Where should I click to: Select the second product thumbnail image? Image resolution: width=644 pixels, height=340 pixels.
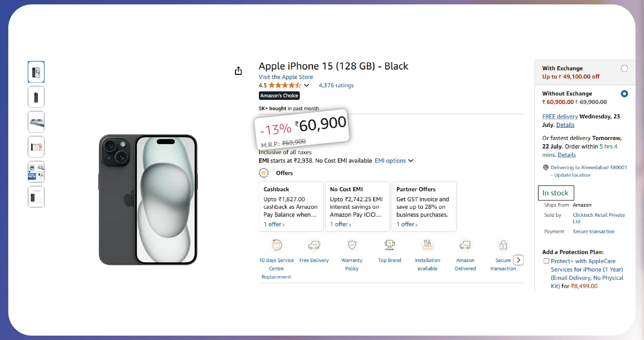[x=36, y=97]
